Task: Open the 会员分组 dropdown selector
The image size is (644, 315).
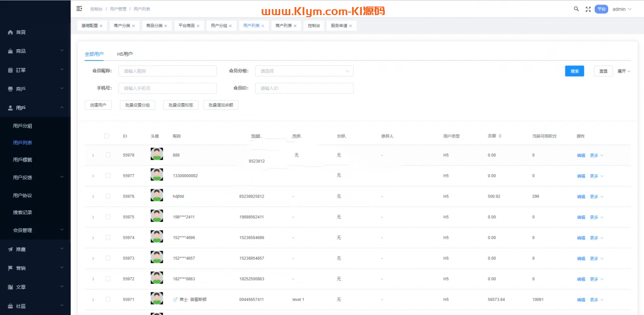Action: [x=304, y=71]
